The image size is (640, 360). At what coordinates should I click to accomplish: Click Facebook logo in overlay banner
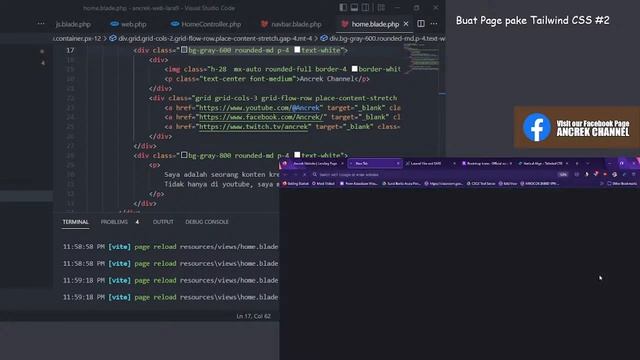click(x=537, y=127)
